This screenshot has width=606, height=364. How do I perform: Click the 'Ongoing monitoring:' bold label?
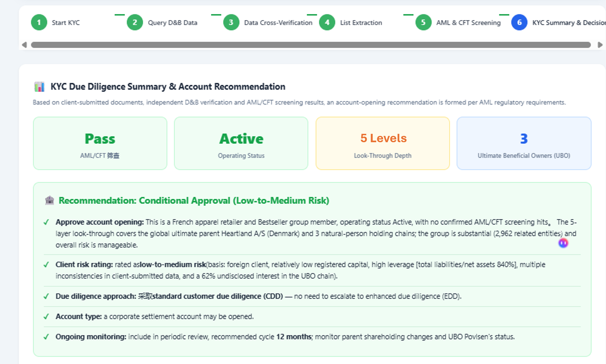(91, 337)
